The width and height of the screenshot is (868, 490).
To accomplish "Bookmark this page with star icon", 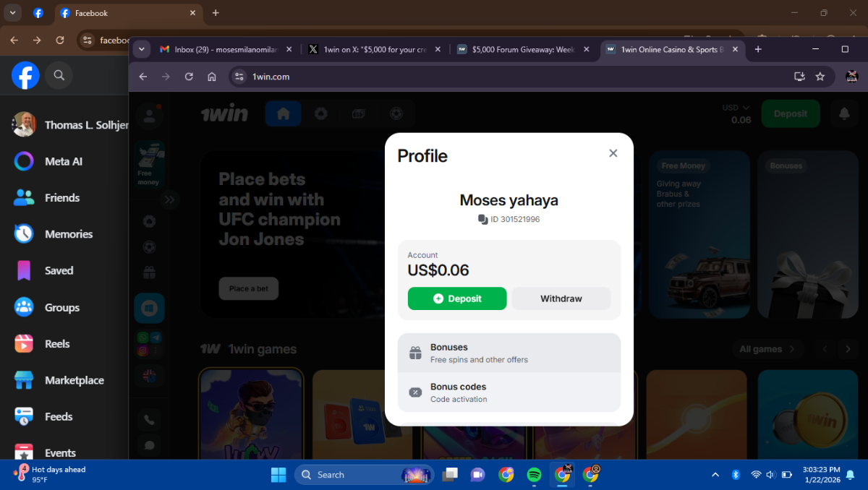I will 820,77.
